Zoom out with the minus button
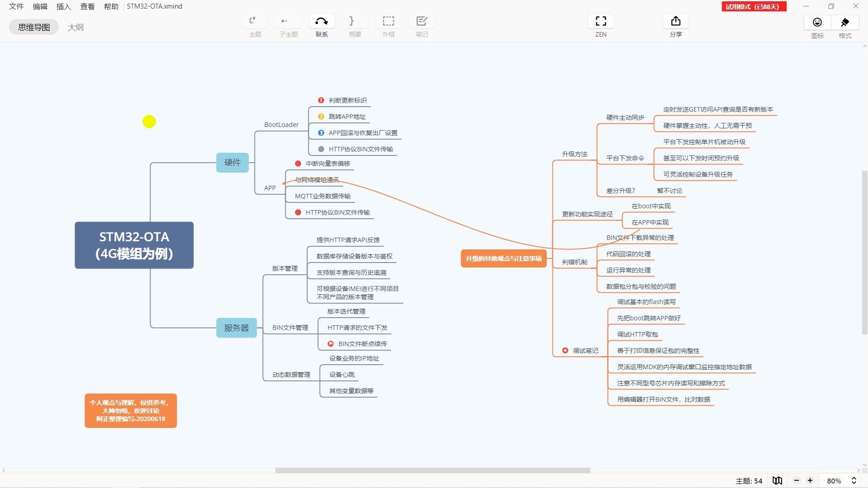868x488 pixels. tap(797, 481)
